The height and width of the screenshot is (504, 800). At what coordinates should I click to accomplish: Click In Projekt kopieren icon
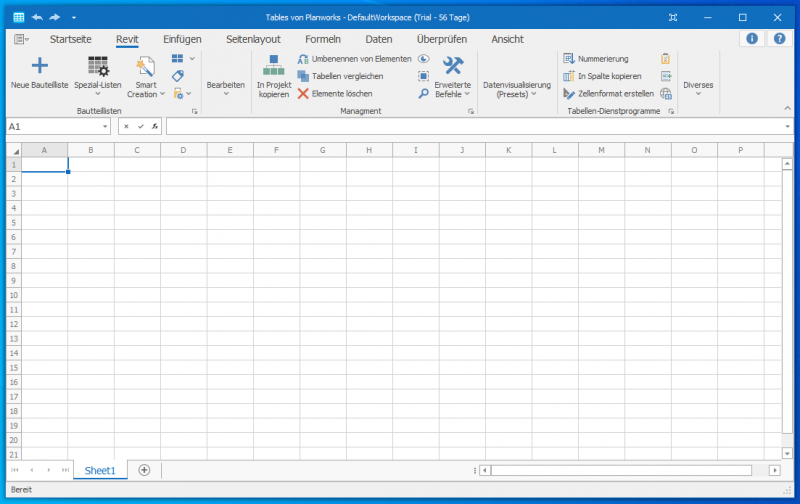273,67
